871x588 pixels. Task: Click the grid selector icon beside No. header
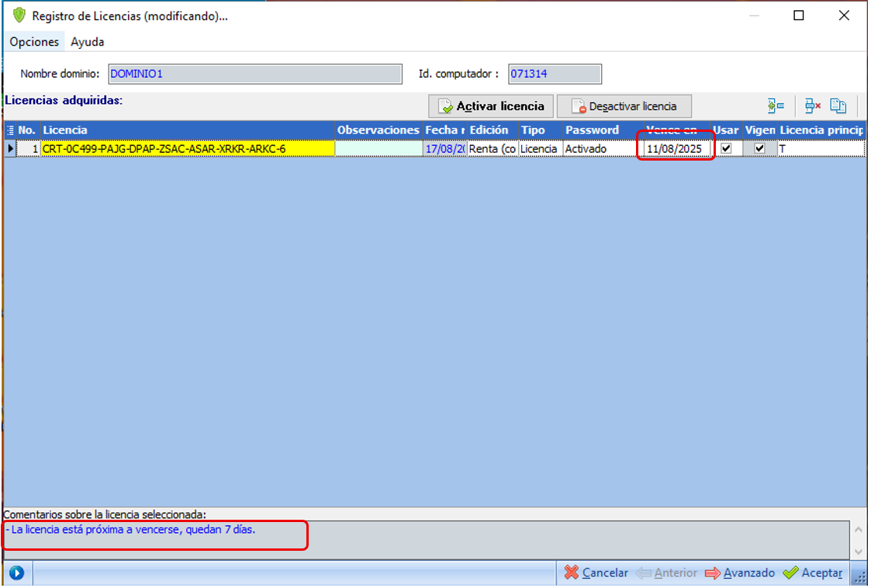[x=10, y=130]
